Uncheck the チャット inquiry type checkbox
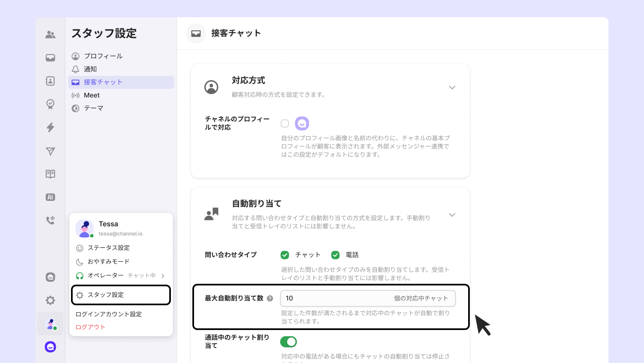The height and width of the screenshot is (363, 644). [285, 255]
